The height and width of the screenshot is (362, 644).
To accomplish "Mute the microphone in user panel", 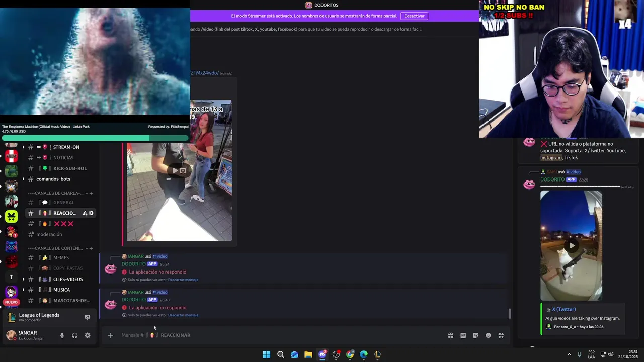I will (x=62, y=335).
